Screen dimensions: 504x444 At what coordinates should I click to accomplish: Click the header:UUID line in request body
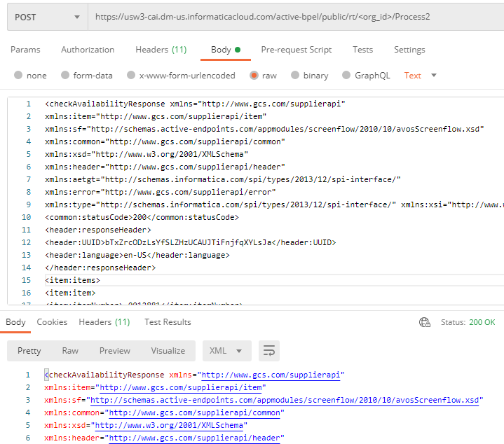point(190,242)
